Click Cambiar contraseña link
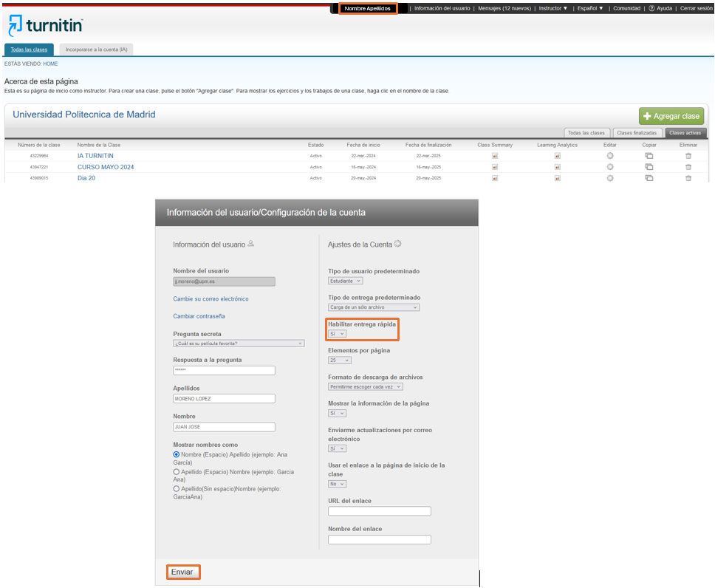This screenshot has width=715, height=588. (199, 316)
